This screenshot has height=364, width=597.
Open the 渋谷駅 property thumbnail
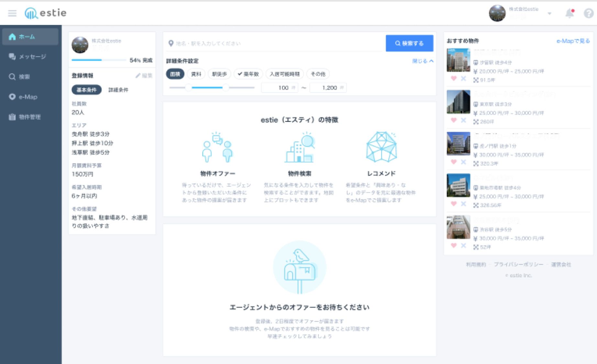(458, 227)
